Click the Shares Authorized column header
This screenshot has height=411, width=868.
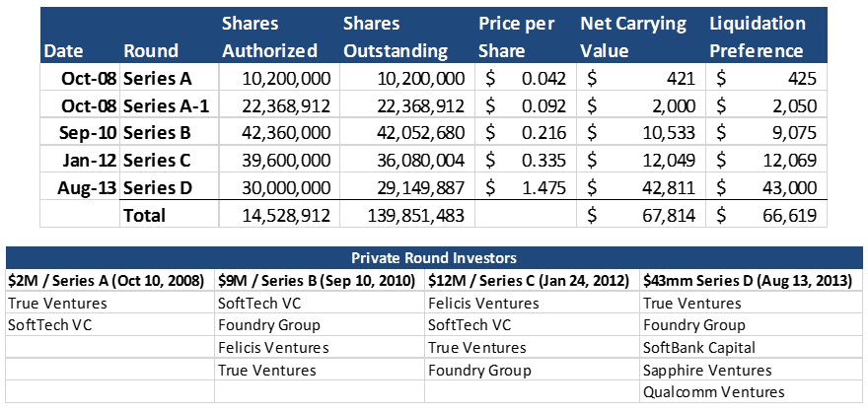269,37
